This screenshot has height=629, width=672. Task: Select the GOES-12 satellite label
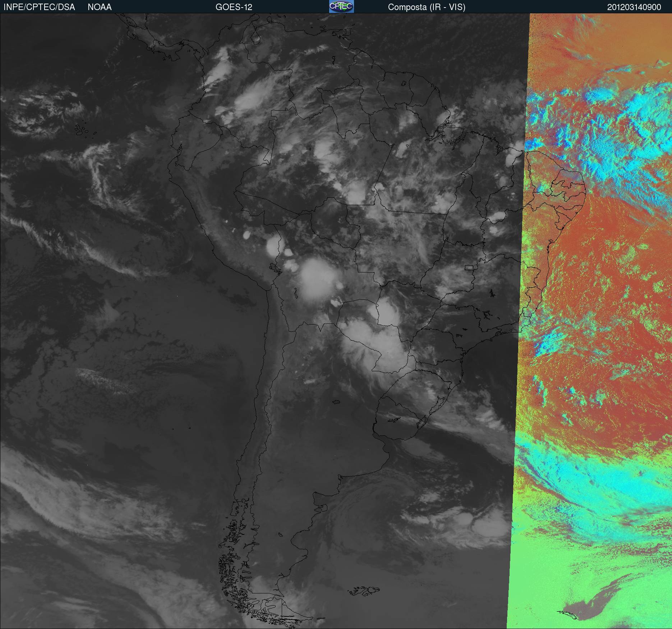point(234,7)
